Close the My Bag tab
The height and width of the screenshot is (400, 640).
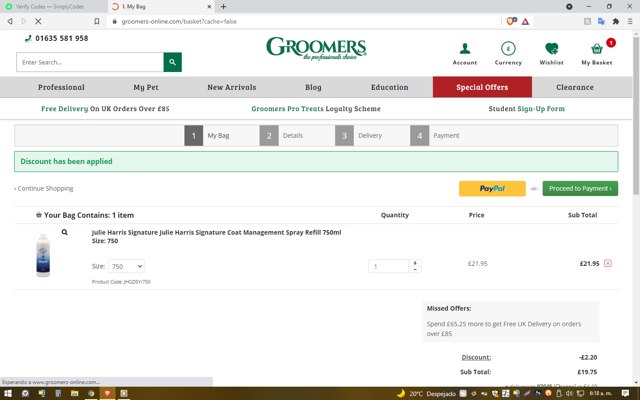(x=209, y=7)
